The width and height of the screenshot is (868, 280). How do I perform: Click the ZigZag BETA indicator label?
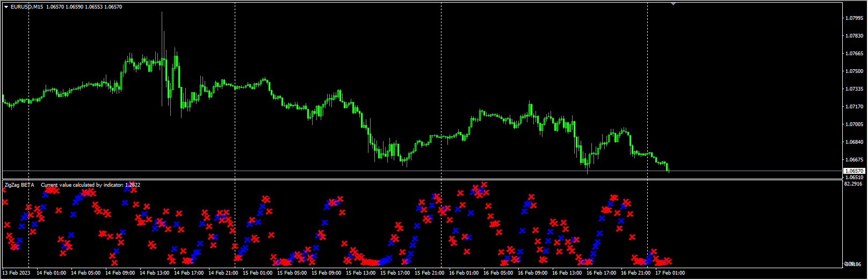coord(19,185)
